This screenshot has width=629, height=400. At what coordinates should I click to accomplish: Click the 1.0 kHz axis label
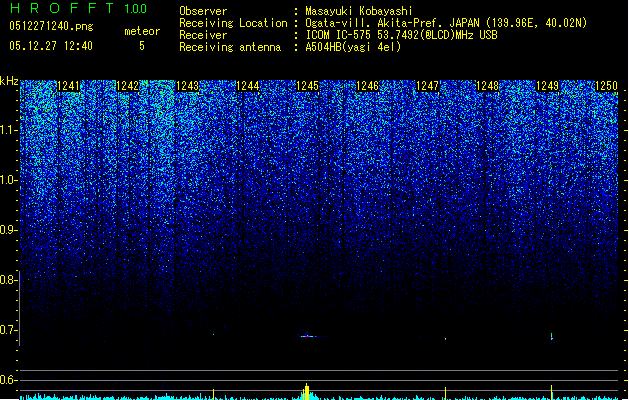pyautogui.click(x=9, y=180)
